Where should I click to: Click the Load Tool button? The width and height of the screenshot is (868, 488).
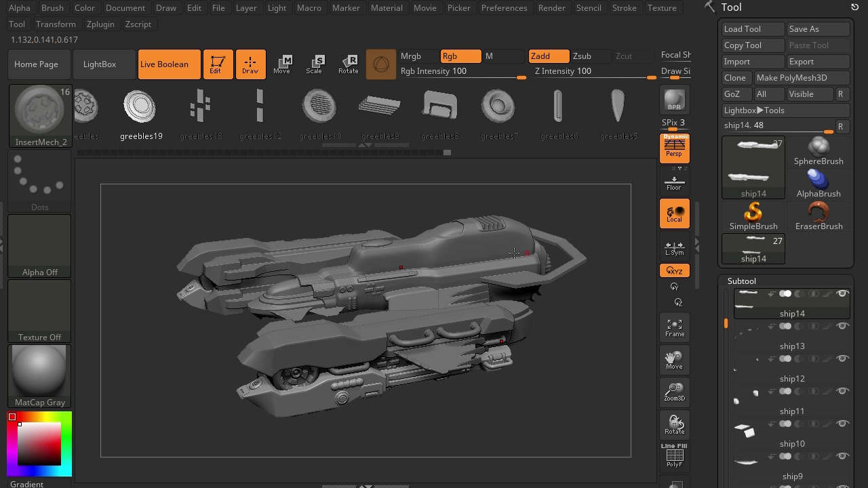coord(753,29)
